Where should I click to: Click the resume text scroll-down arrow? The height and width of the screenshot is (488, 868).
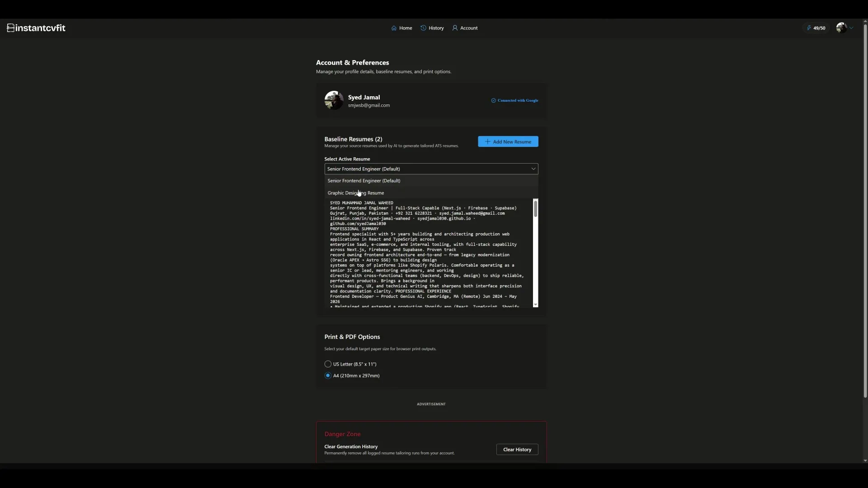click(x=536, y=305)
